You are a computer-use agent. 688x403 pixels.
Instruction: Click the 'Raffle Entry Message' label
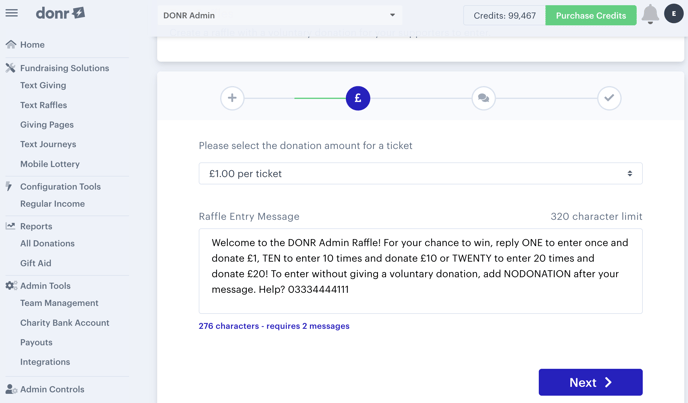coord(249,216)
